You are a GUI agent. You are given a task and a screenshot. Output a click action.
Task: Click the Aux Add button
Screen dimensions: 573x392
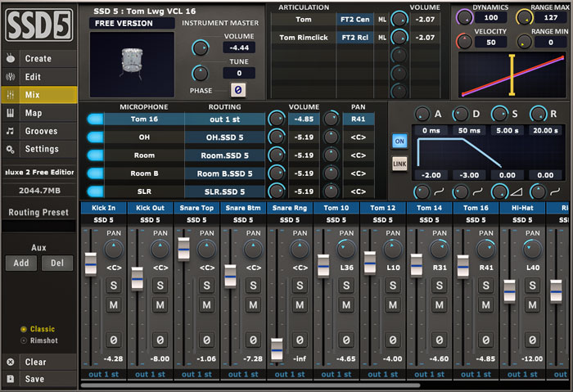(x=21, y=263)
